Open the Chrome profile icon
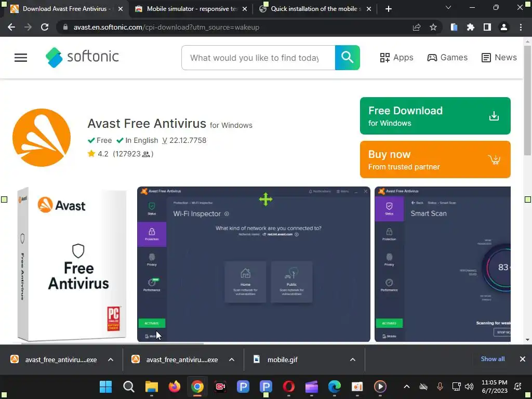532x399 pixels. [x=504, y=27]
